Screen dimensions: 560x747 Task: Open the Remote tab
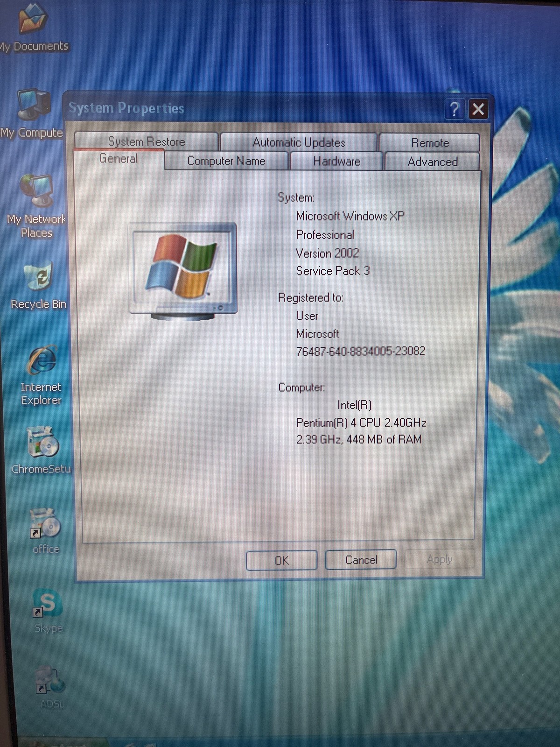(x=430, y=142)
